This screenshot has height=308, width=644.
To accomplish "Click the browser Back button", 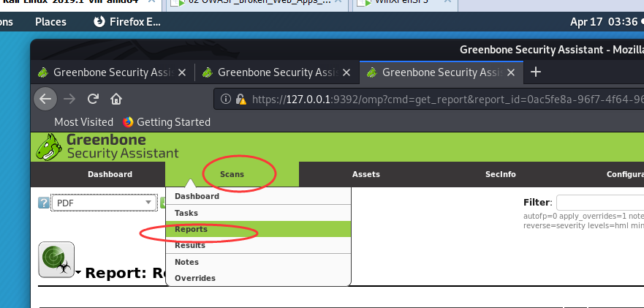I will coord(45,99).
